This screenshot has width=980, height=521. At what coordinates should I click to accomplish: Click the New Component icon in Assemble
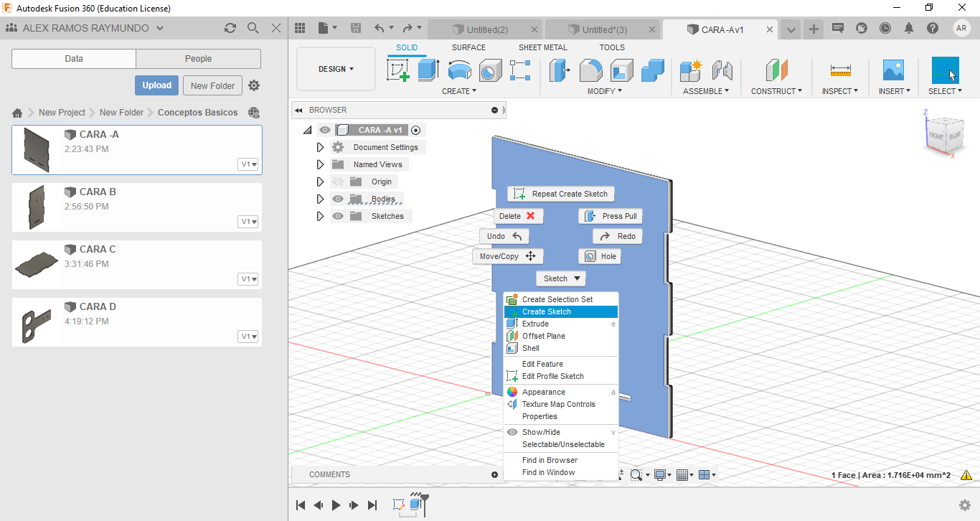coord(691,70)
